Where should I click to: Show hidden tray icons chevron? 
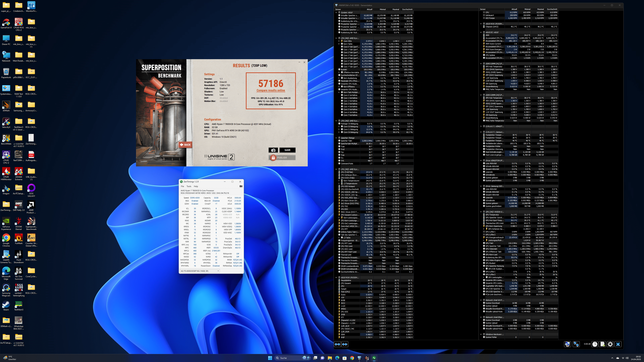(x=612, y=358)
